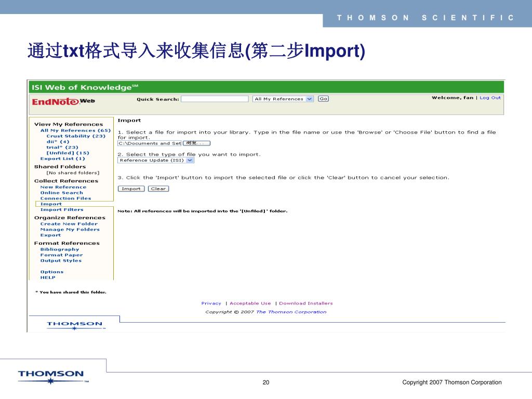Click 'Organize References' heading
The image size is (532, 399).
coord(70,218)
